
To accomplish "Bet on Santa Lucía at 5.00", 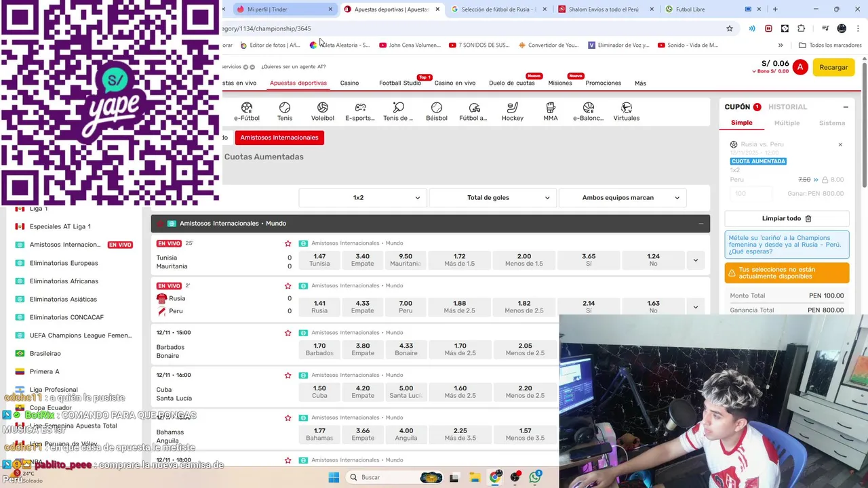I will pyautogui.click(x=406, y=392).
